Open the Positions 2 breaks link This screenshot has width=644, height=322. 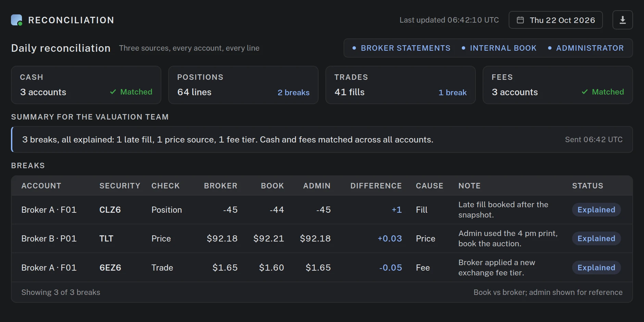pyautogui.click(x=294, y=92)
